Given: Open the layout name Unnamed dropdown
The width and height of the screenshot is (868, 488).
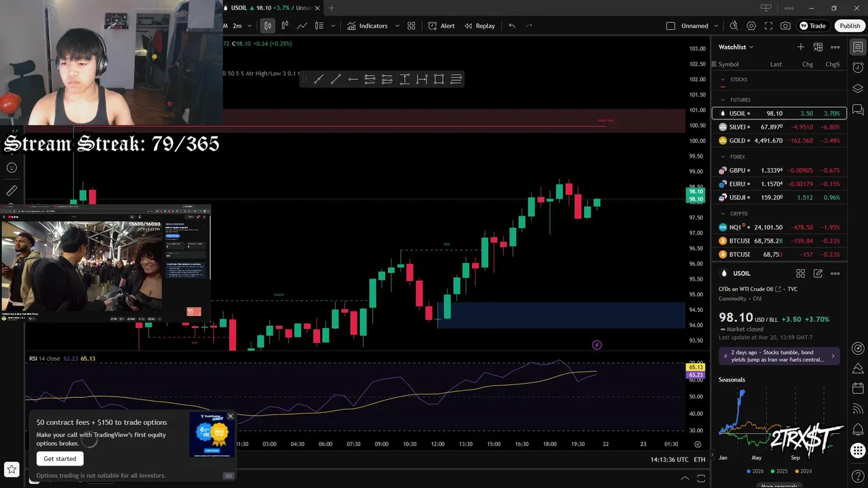Looking at the screenshot, I should click(x=699, y=26).
